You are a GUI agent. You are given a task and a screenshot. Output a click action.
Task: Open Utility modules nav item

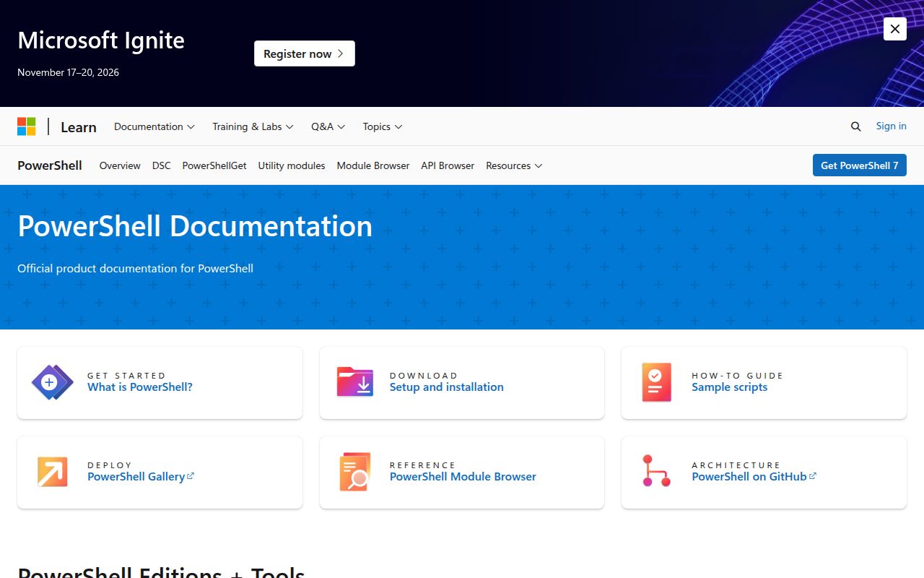[292, 165]
